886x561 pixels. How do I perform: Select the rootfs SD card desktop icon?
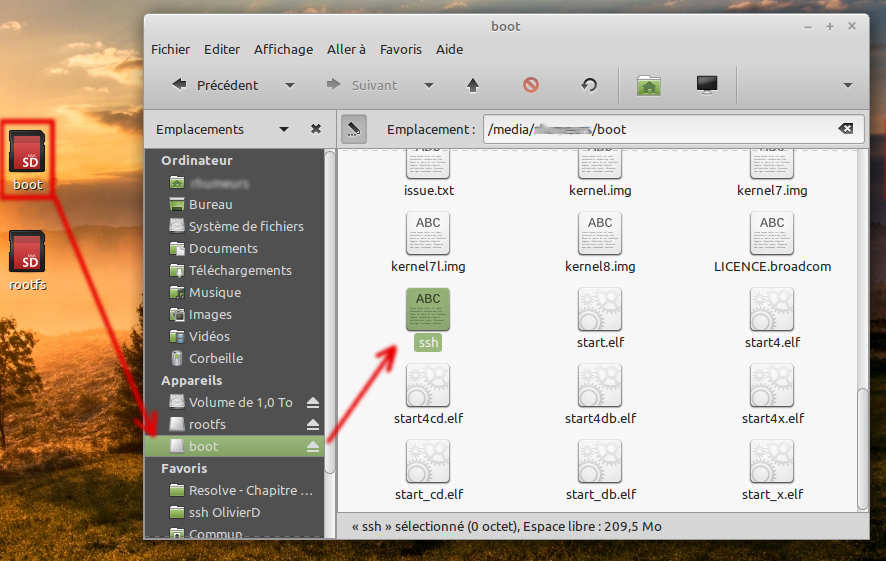(x=28, y=259)
